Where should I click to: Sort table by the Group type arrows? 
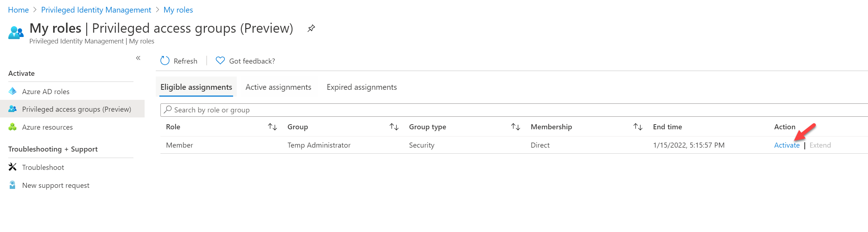pyautogui.click(x=515, y=126)
